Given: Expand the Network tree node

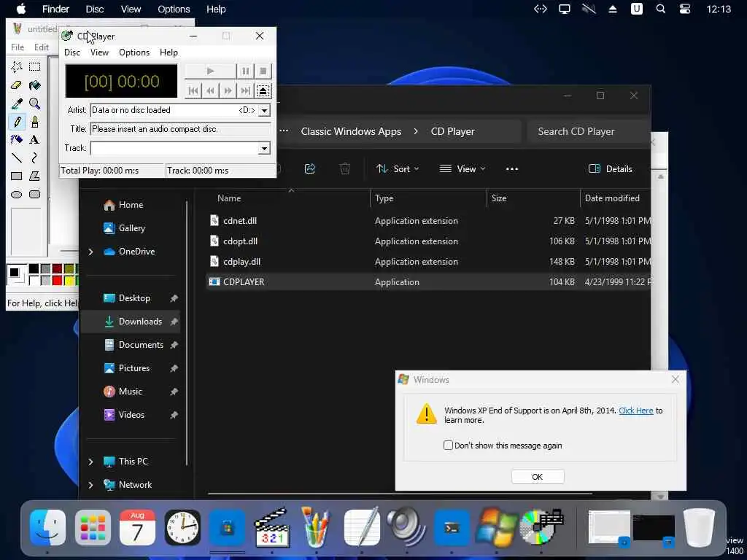Looking at the screenshot, I should point(90,485).
